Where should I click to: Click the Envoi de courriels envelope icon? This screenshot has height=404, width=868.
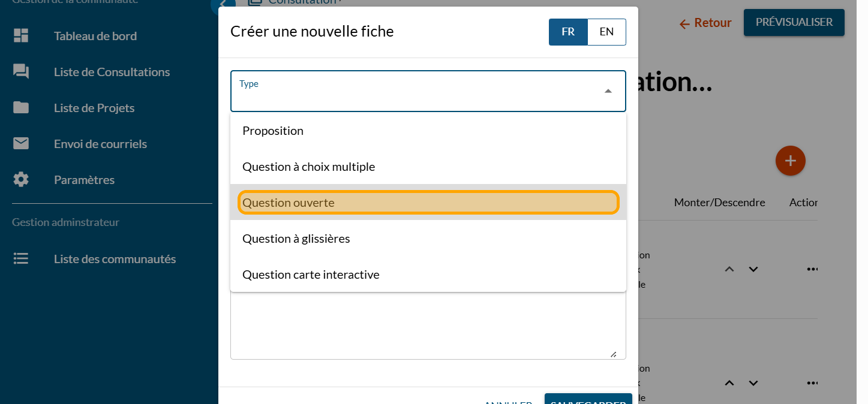point(21,144)
